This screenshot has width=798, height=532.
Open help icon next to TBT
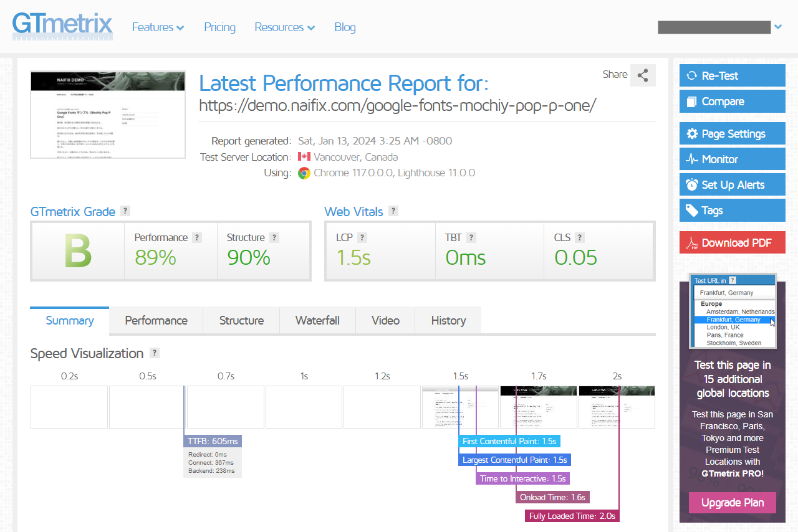click(471, 237)
